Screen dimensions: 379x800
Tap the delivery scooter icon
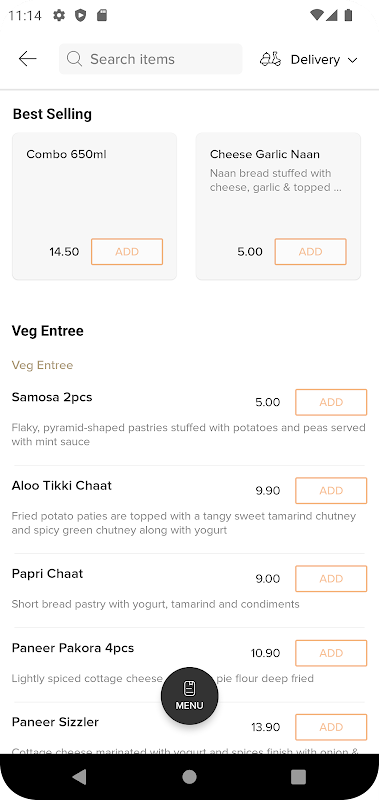point(270,59)
